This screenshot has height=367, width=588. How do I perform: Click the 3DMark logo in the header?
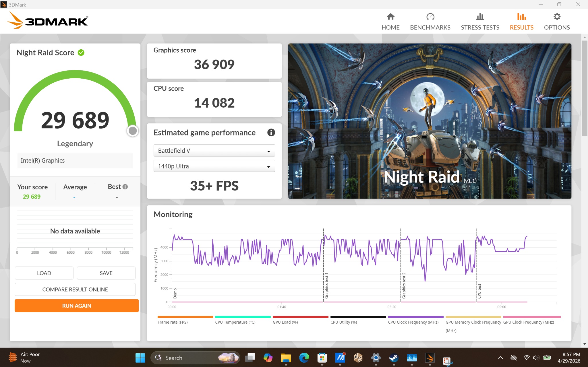pos(48,21)
